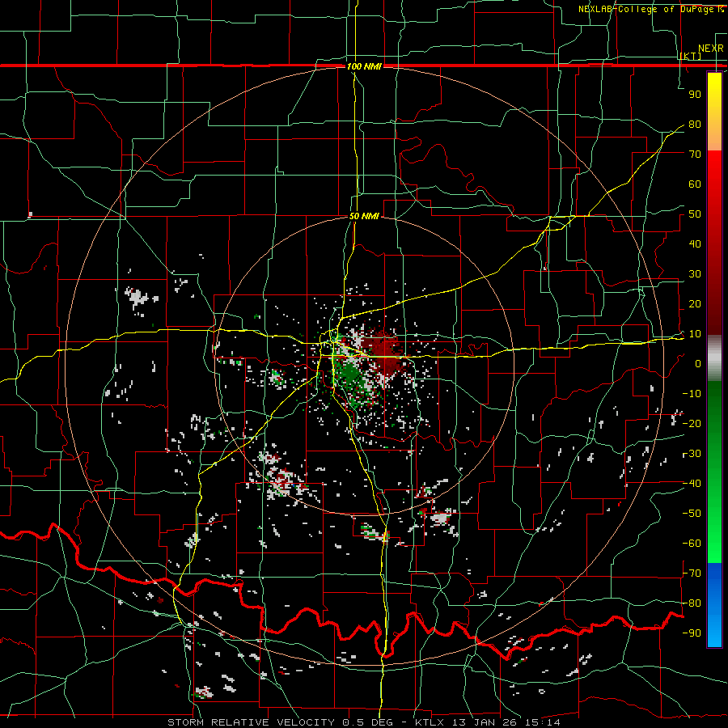The image size is (728, 728).
Task: Click the -10 value on velocity scale
Action: (692, 394)
